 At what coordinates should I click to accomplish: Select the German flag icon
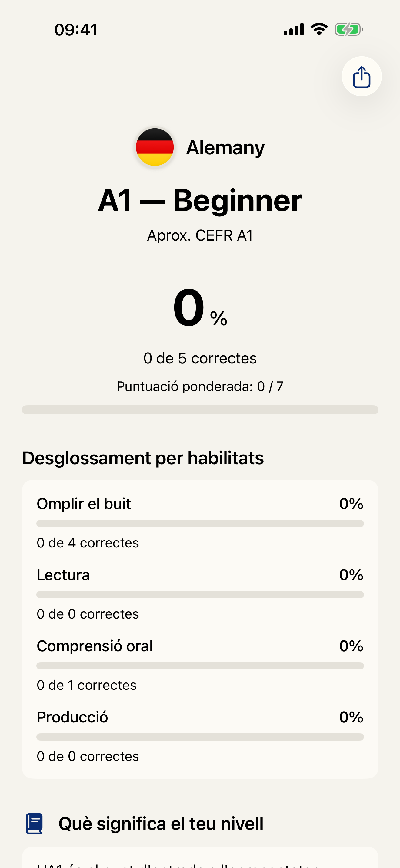pos(155,146)
